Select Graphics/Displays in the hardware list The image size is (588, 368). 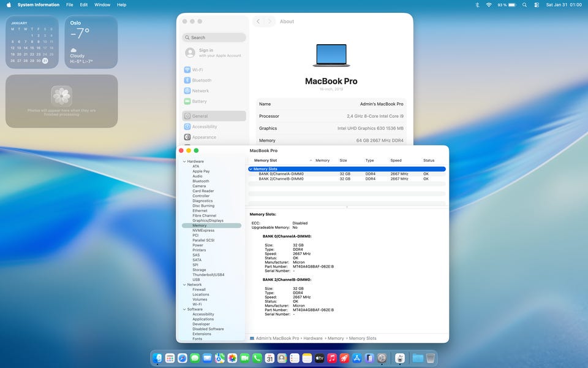click(208, 220)
